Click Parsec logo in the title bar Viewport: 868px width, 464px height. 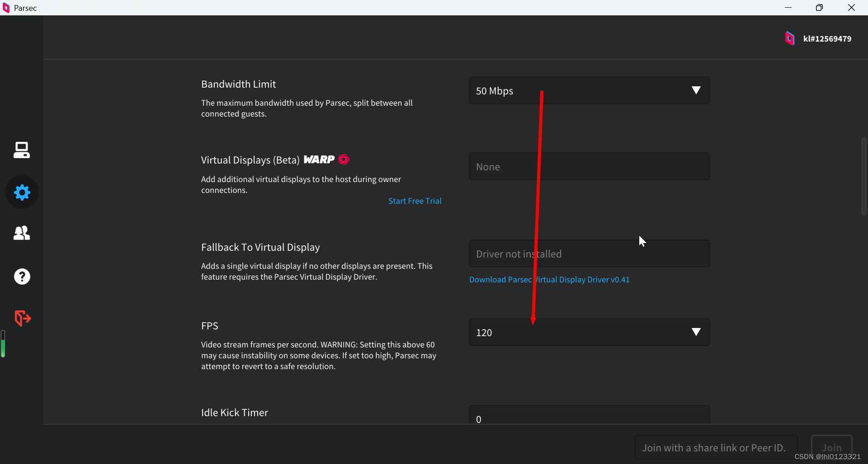[x=6, y=8]
